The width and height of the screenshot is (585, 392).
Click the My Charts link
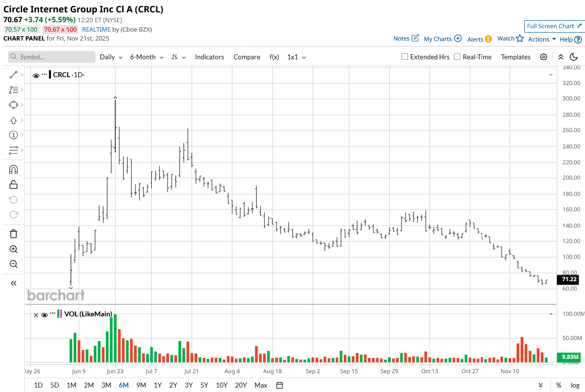pos(438,39)
